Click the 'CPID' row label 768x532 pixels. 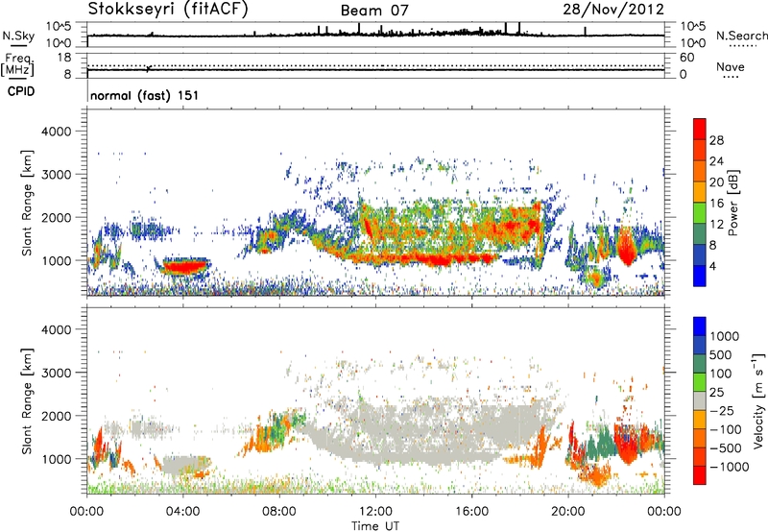[x=21, y=91]
